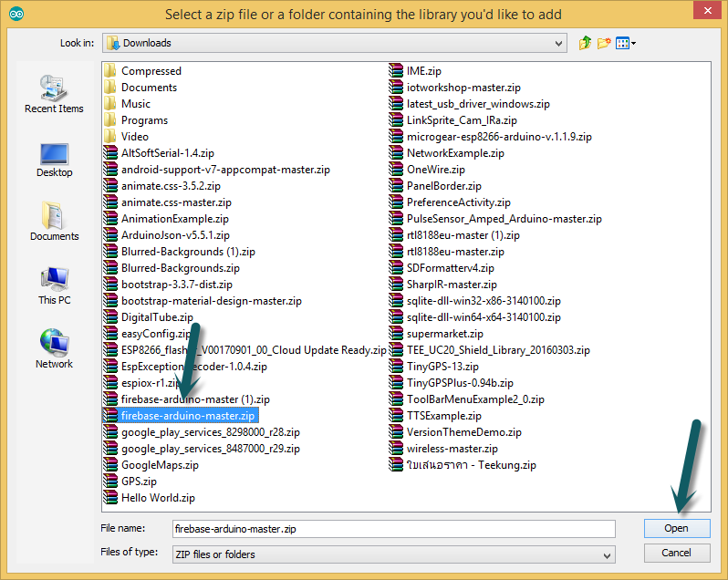The height and width of the screenshot is (580, 728).
Task: Select android-support-v7-appcompat-master.zip
Action: tap(217, 170)
